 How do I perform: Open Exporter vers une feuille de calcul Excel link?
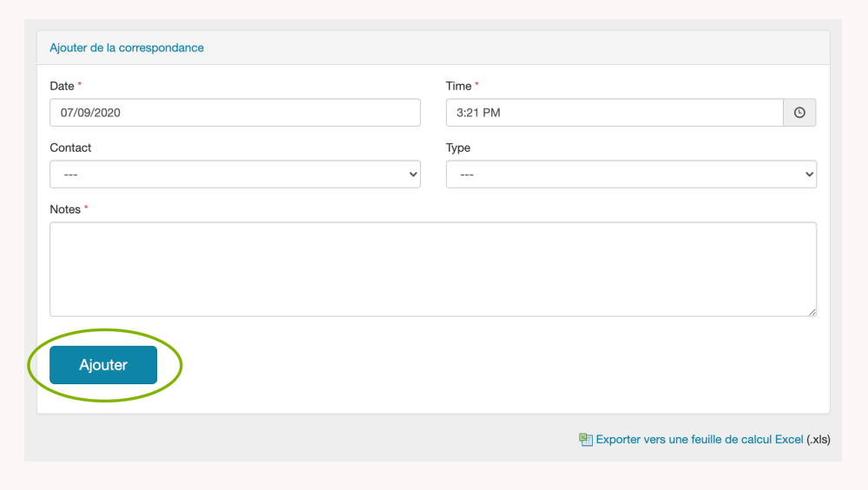(x=700, y=440)
